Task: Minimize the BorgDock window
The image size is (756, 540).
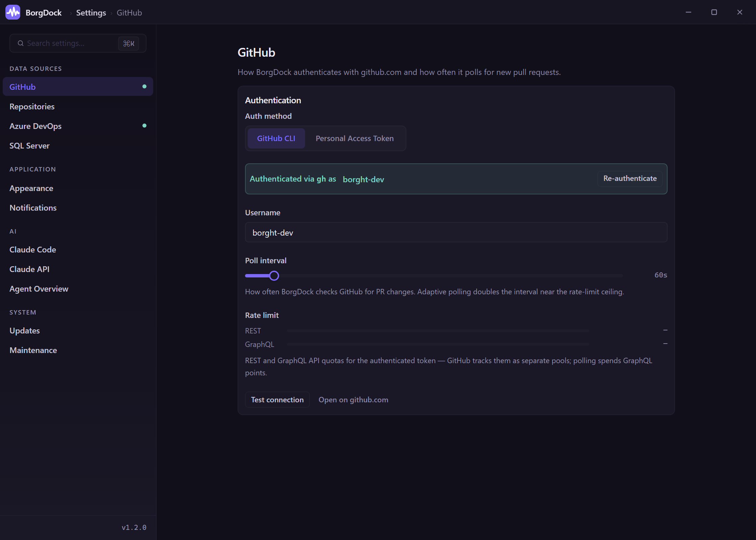Action: pos(688,12)
